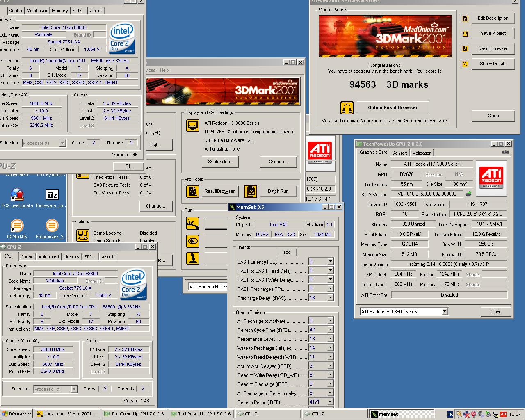Click Save Project button
The width and height of the screenshot is (525, 420).
click(x=493, y=34)
